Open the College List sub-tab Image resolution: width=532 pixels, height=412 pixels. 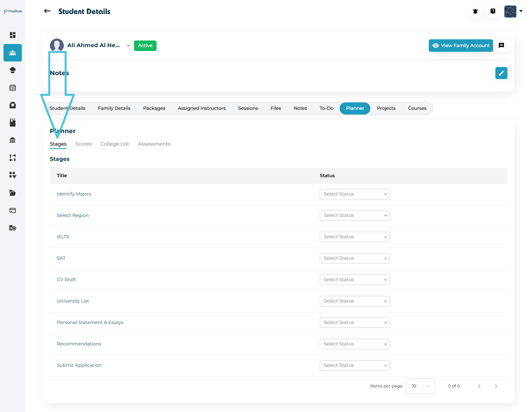click(115, 144)
